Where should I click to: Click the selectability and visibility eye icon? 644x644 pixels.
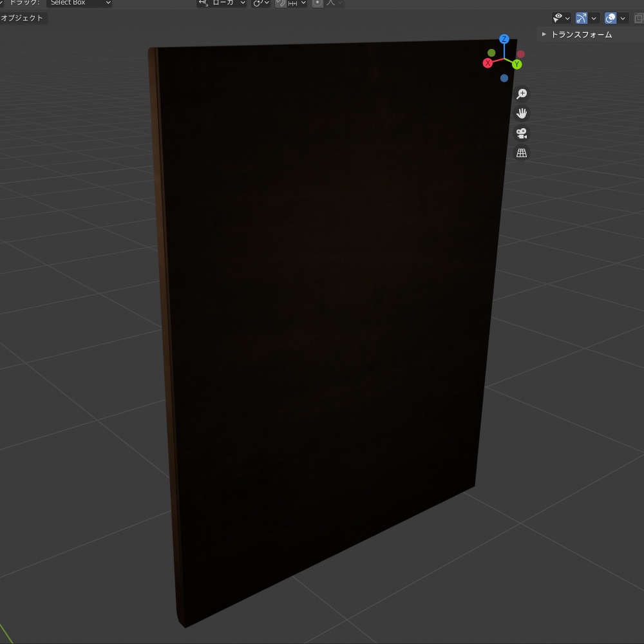(x=556, y=17)
